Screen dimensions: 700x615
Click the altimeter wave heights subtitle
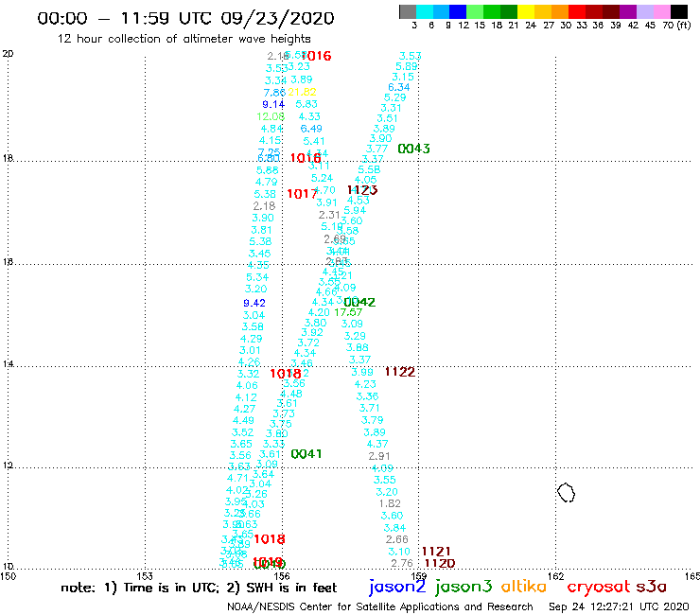tap(184, 39)
